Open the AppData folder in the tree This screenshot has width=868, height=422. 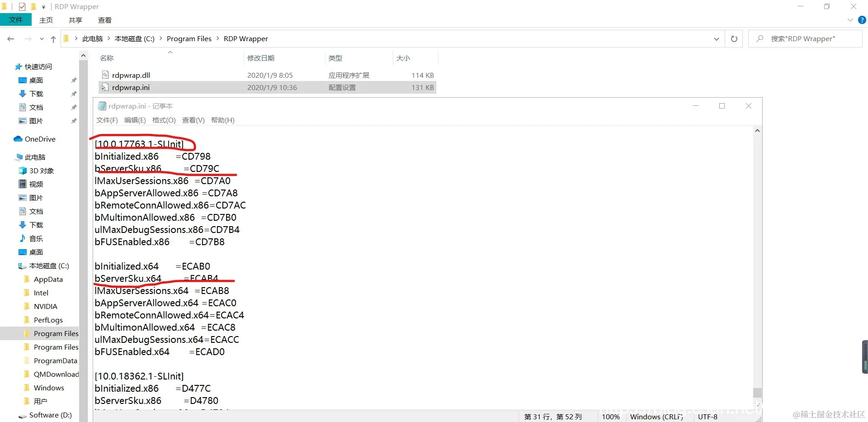48,279
